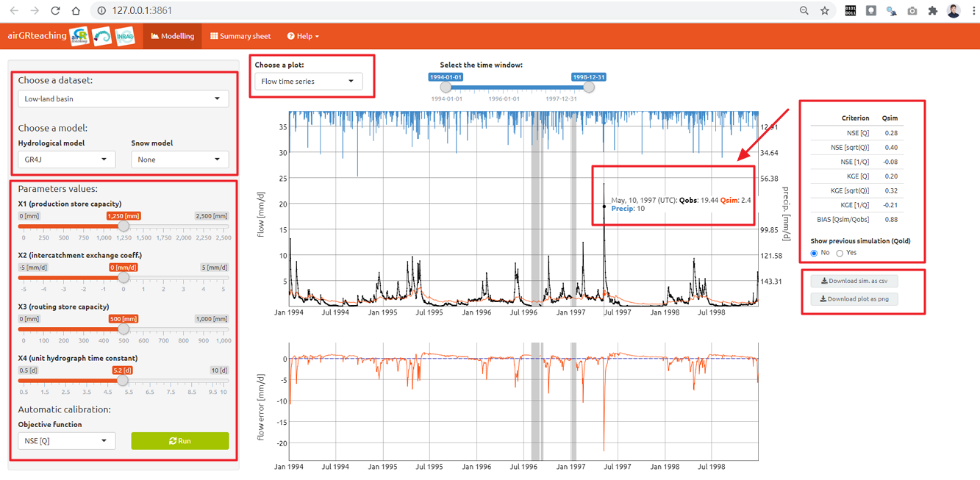Download plot as png
980x480 pixels.
(854, 299)
